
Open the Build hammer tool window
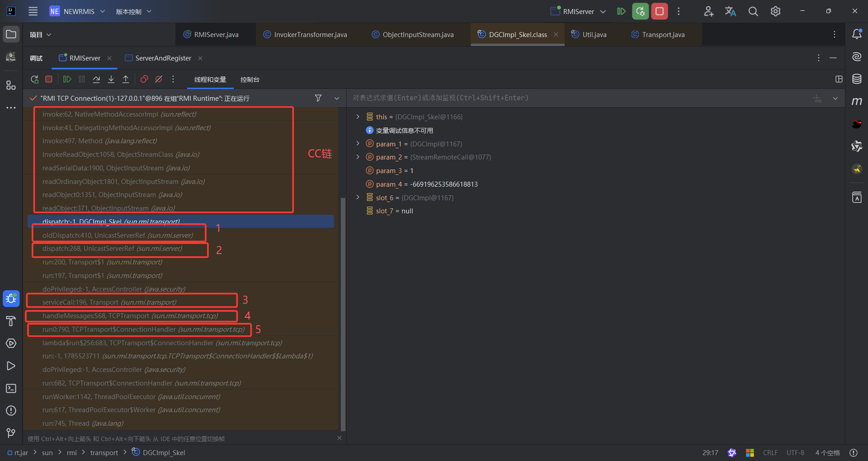coord(11,321)
